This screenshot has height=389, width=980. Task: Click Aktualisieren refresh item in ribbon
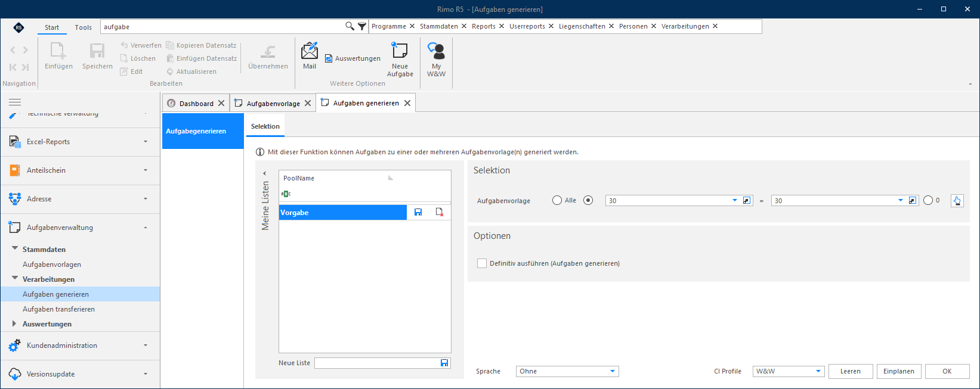coord(191,71)
